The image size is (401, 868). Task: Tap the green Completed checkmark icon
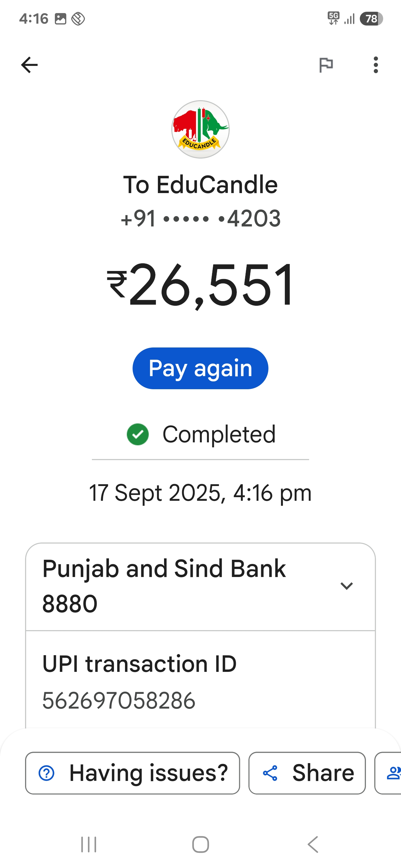tap(138, 434)
